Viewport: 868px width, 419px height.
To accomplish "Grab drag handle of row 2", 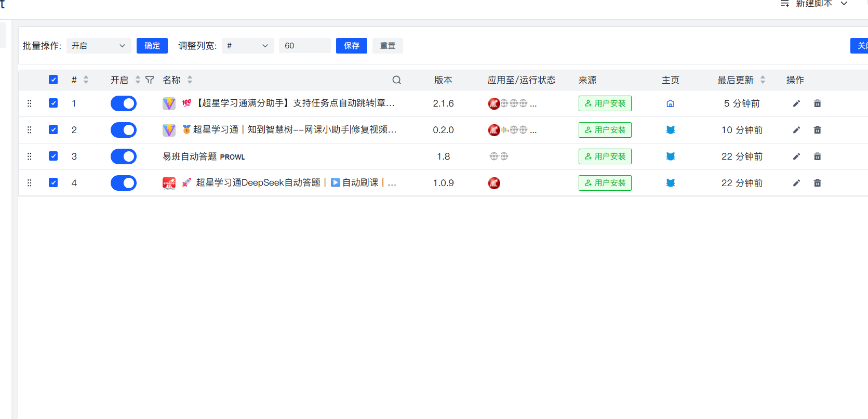I will pyautogui.click(x=30, y=130).
